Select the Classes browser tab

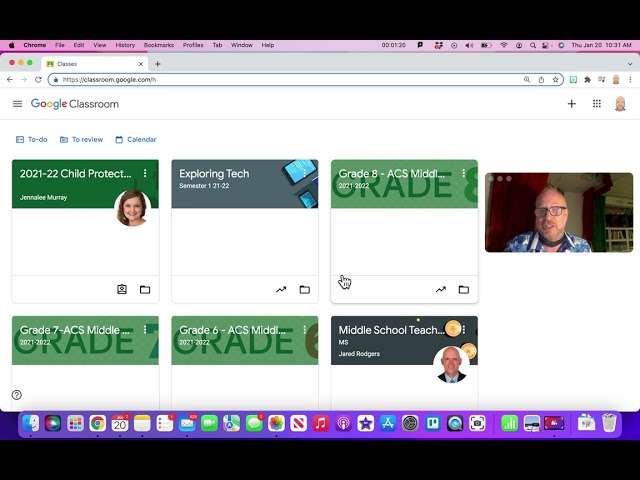point(95,64)
